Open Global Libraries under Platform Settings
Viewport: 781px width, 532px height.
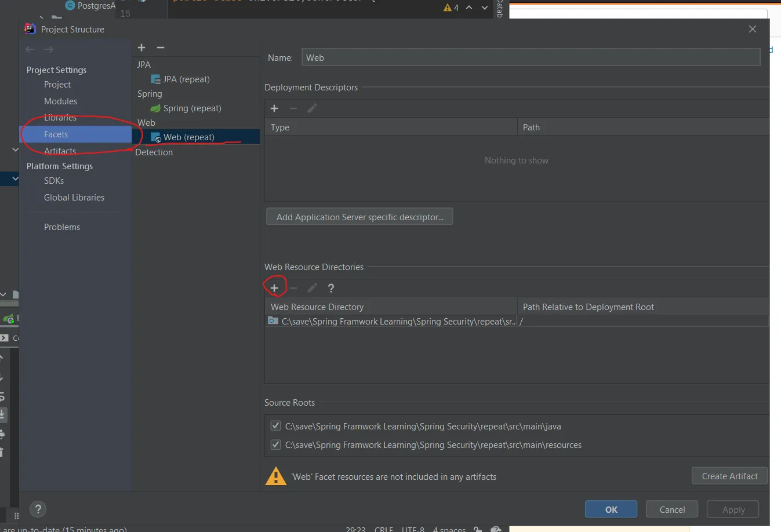[x=74, y=198]
